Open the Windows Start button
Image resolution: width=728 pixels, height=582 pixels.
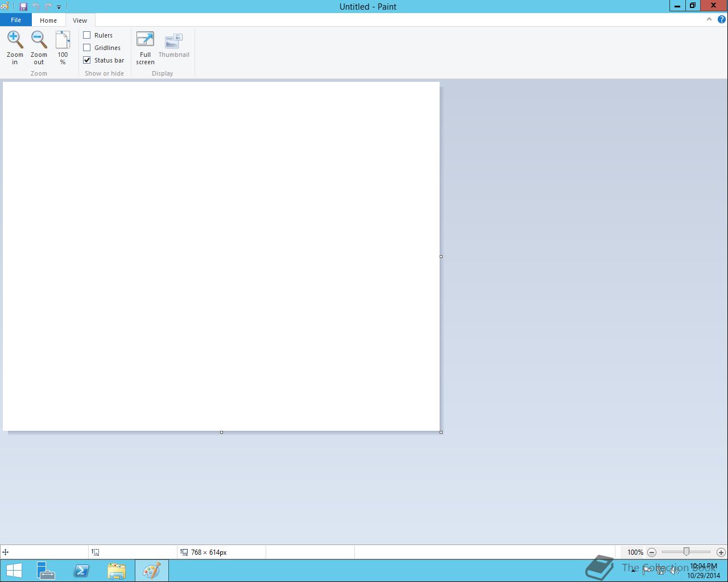click(14, 571)
